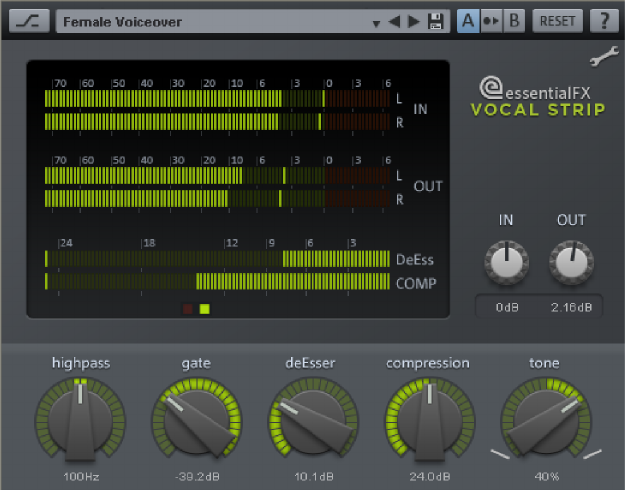The image size is (625, 490).
Task: Click the compression label
Action: point(428,363)
